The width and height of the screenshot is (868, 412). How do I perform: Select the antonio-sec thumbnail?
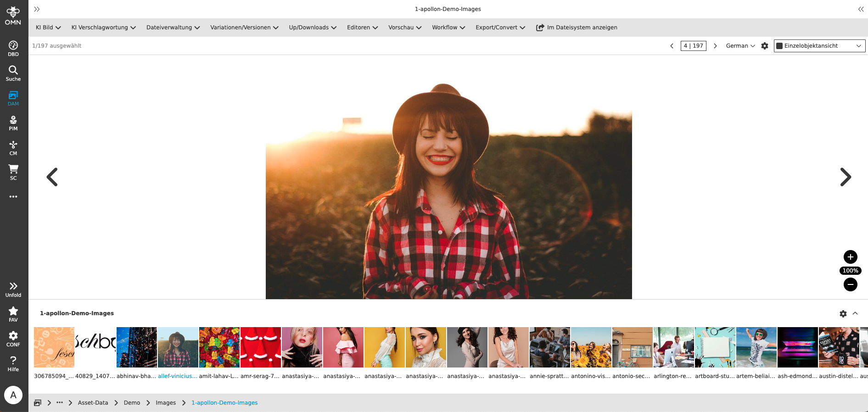pyautogui.click(x=633, y=347)
